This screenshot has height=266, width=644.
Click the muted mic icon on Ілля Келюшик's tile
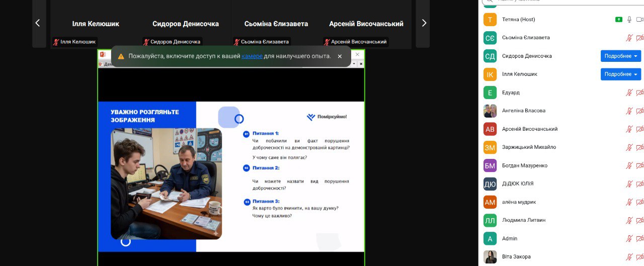click(x=56, y=42)
